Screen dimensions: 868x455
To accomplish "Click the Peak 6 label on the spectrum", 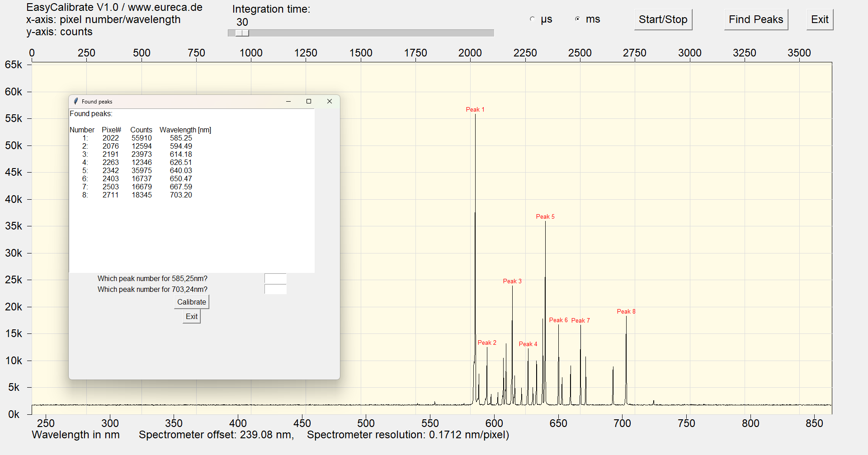I will click(558, 320).
